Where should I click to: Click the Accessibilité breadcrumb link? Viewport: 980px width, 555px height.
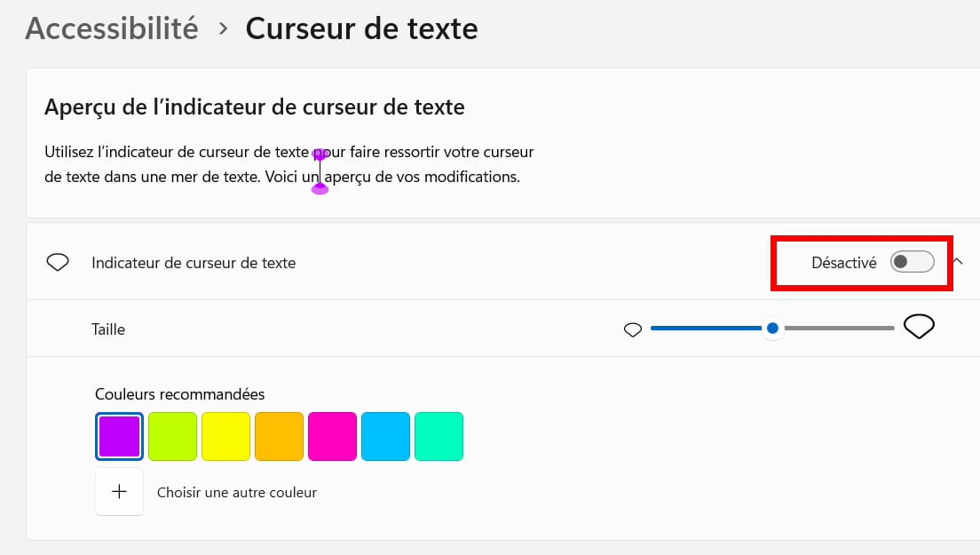(x=112, y=28)
